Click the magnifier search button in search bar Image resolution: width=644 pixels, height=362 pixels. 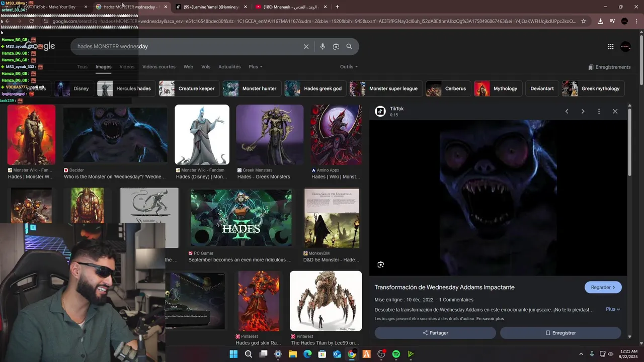pyautogui.click(x=349, y=46)
